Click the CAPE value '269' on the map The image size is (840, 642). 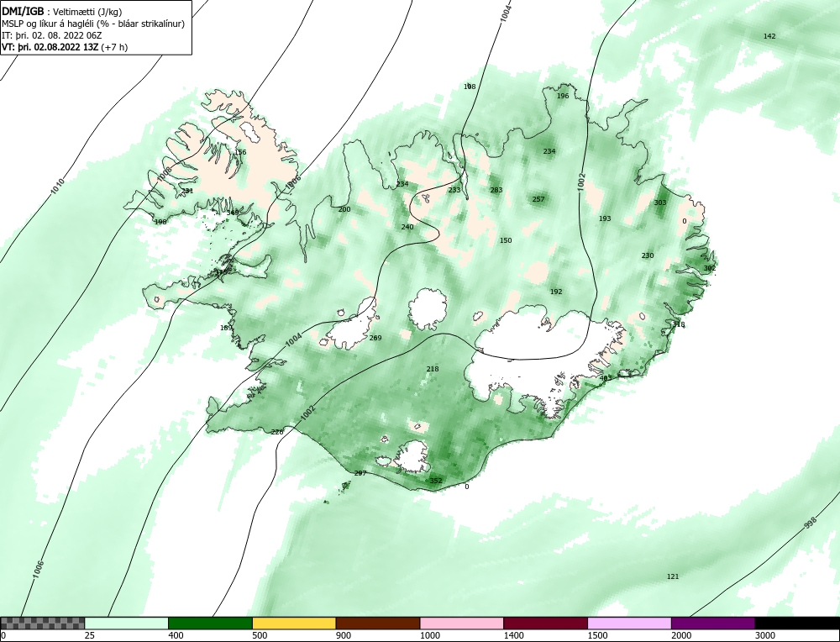pyautogui.click(x=375, y=338)
